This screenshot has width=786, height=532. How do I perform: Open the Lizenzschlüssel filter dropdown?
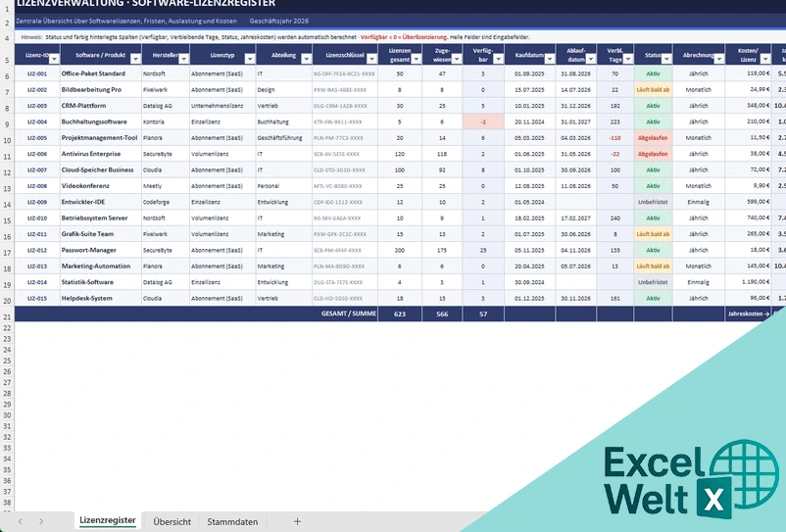[371, 59]
